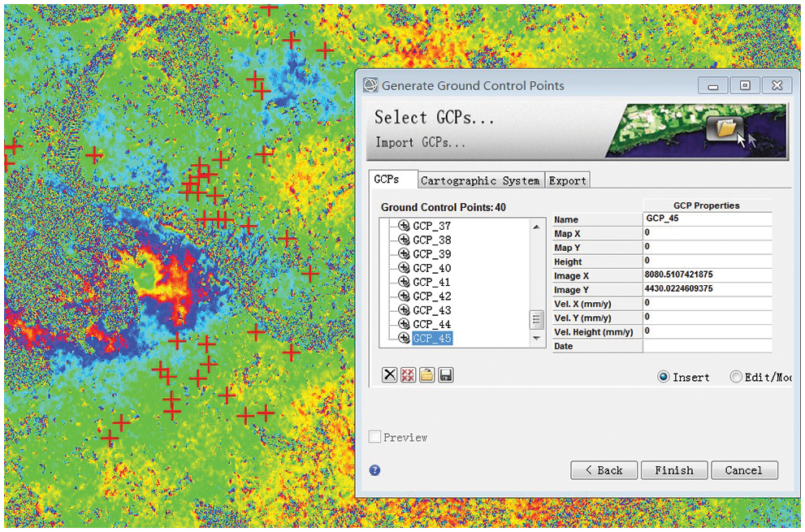The height and width of the screenshot is (532, 805).
Task: Select the Insert radio button
Action: tap(663, 377)
